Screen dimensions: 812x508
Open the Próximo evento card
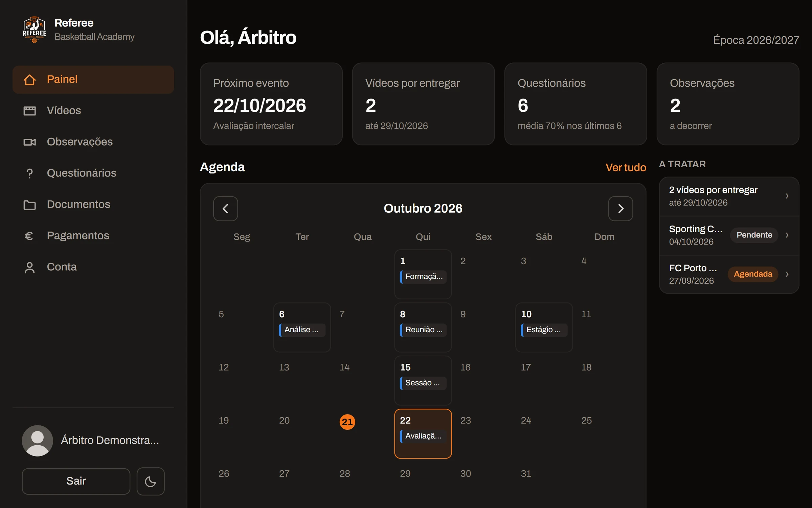coord(271,104)
